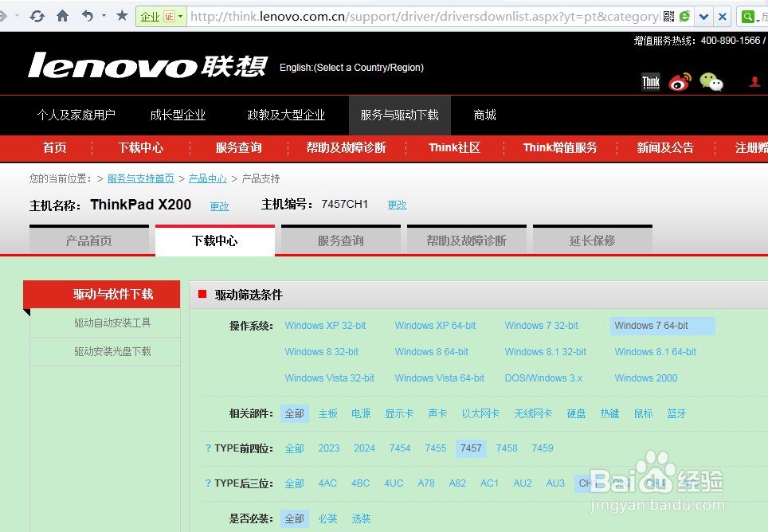Click the undo back arrow icon
Viewport: 768px width, 532px height.
(88, 16)
